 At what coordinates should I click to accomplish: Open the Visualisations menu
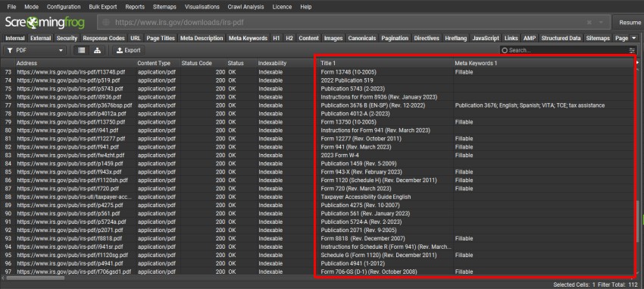[x=202, y=7]
